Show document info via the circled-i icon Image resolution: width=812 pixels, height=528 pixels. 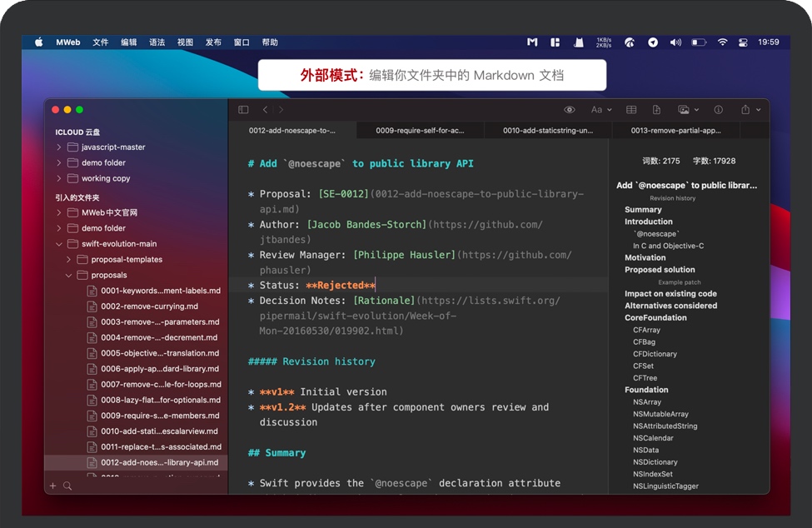[x=717, y=109]
